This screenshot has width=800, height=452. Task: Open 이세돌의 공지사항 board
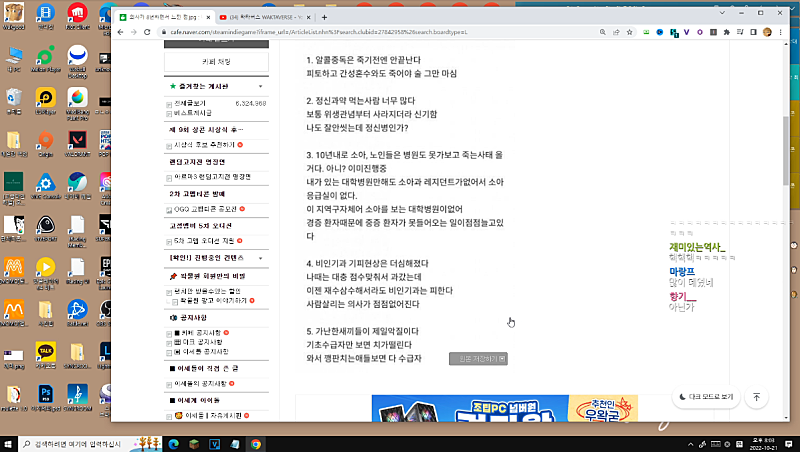(x=201, y=384)
